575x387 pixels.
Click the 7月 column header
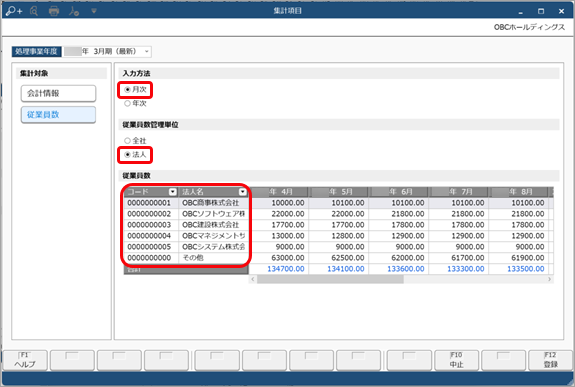pyautogui.click(x=459, y=192)
